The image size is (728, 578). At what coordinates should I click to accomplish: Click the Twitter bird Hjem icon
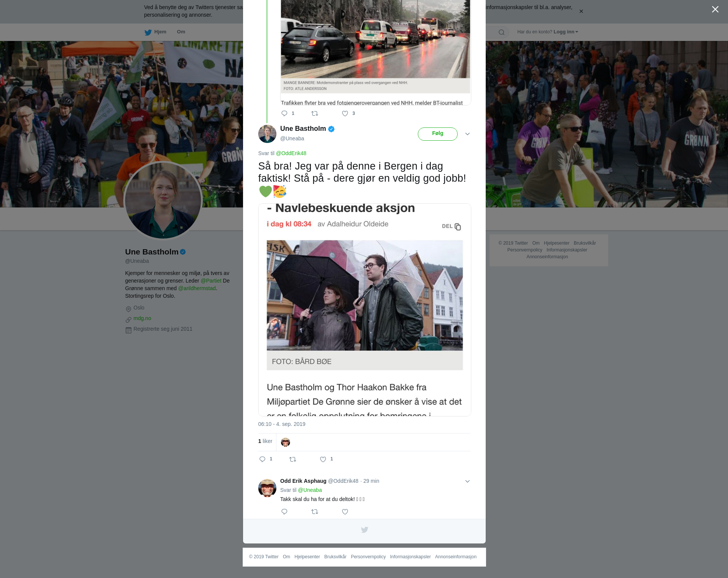[148, 32]
